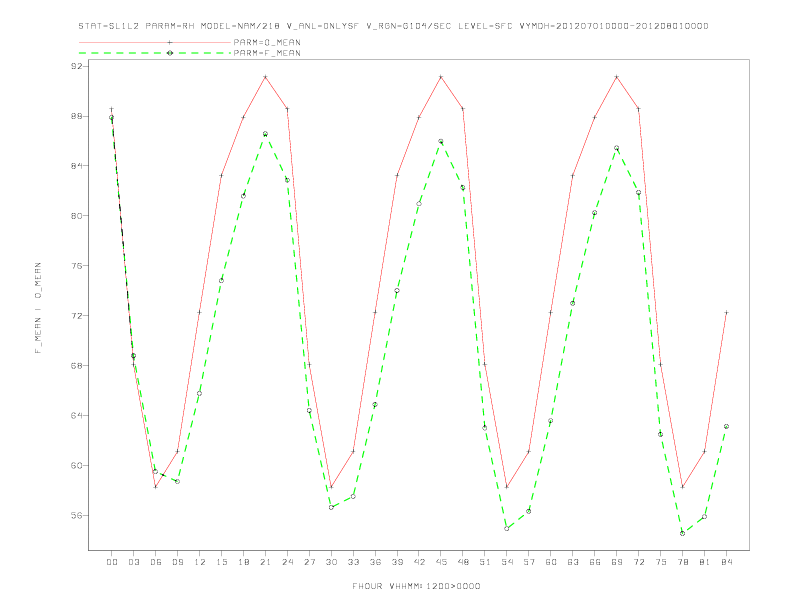Image resolution: width=792 pixels, height=612 pixels.
Task: Click the 30 forecast hour x-axis label
Action: [x=331, y=562]
